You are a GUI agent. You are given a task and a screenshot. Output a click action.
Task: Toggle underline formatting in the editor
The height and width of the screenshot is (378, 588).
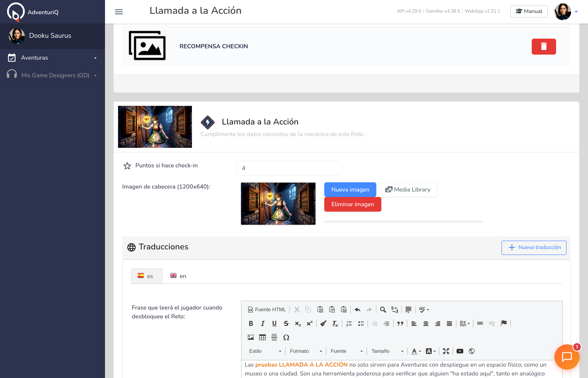pyautogui.click(x=274, y=324)
